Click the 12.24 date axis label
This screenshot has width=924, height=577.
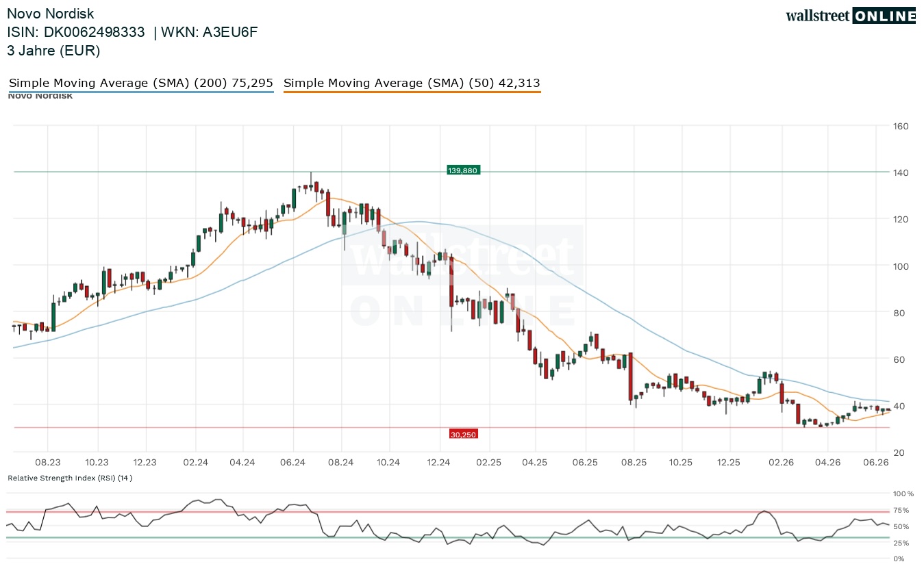click(438, 463)
